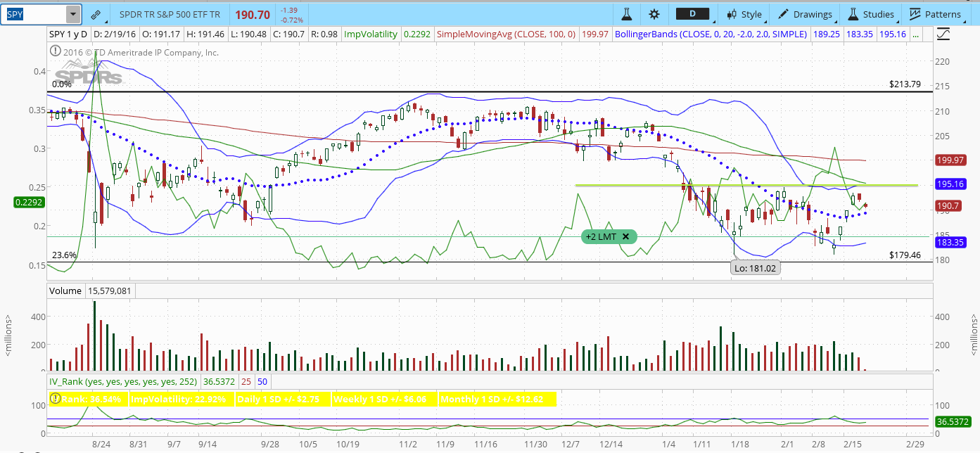Cancel the +2 LMT order with X
Screen dimensions: 980x453
point(625,236)
